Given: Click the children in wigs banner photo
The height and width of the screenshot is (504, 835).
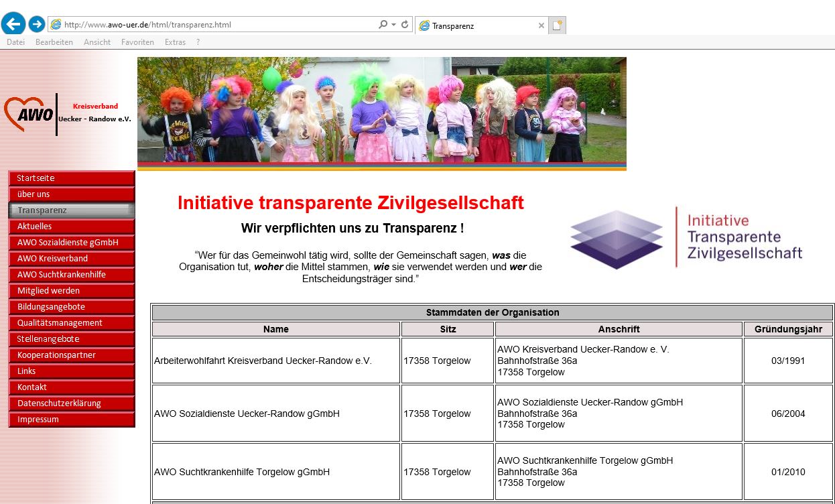Looking at the screenshot, I should (381, 111).
